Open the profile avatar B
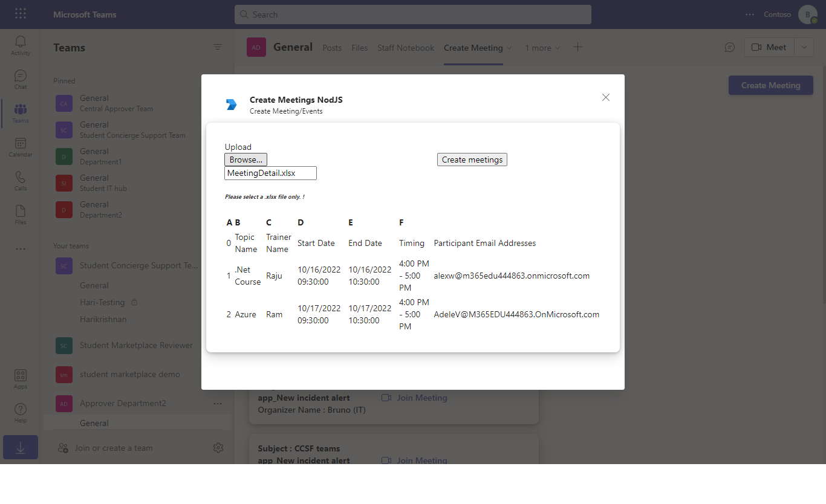 [x=808, y=15]
